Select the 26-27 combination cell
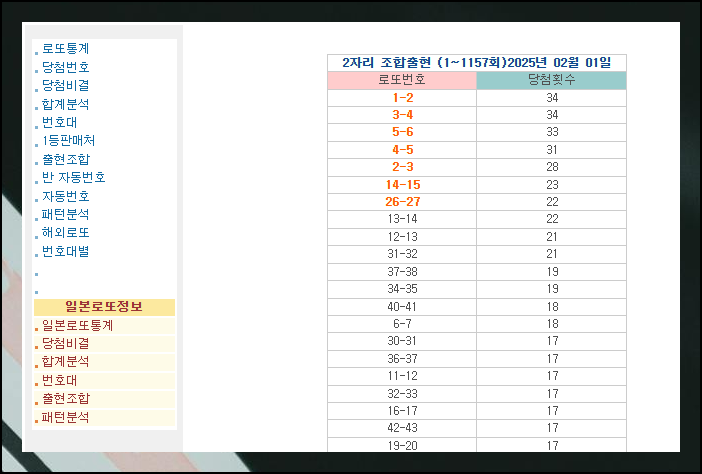 tap(402, 202)
